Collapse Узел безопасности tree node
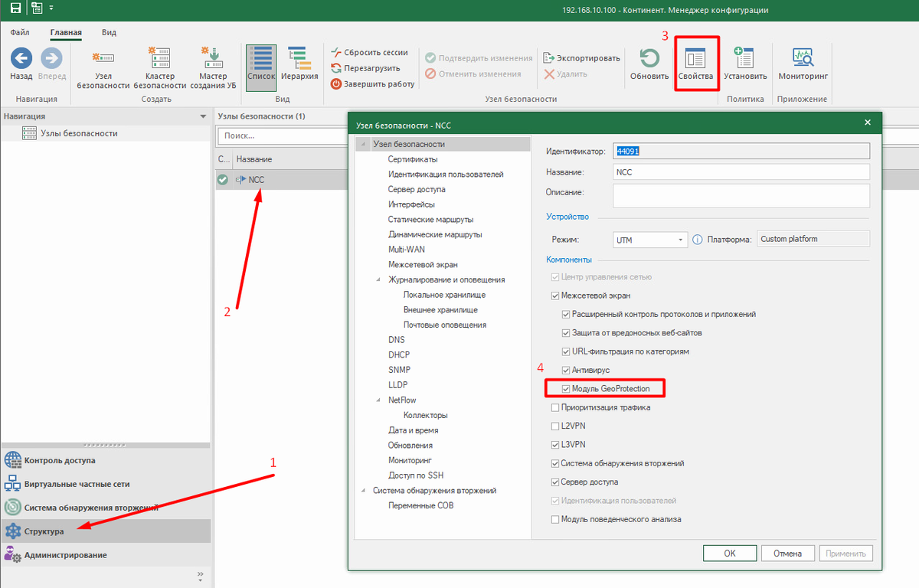This screenshot has height=588, width=919. coord(364,144)
